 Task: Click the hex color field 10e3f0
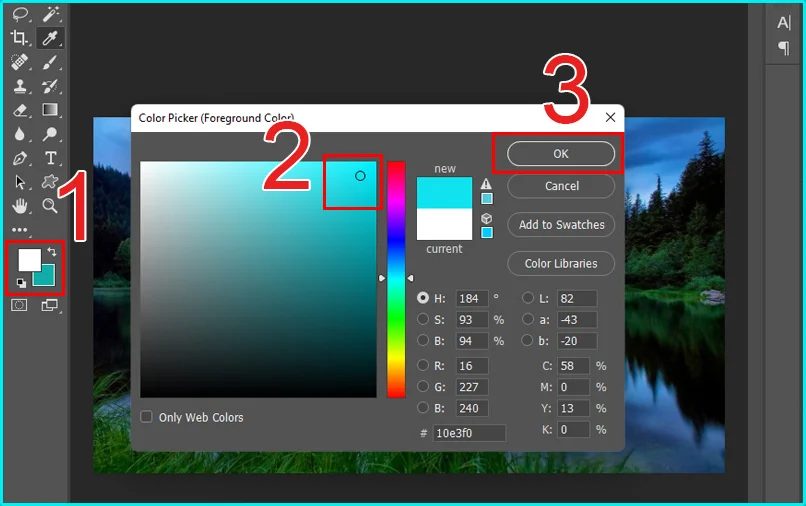(x=469, y=433)
